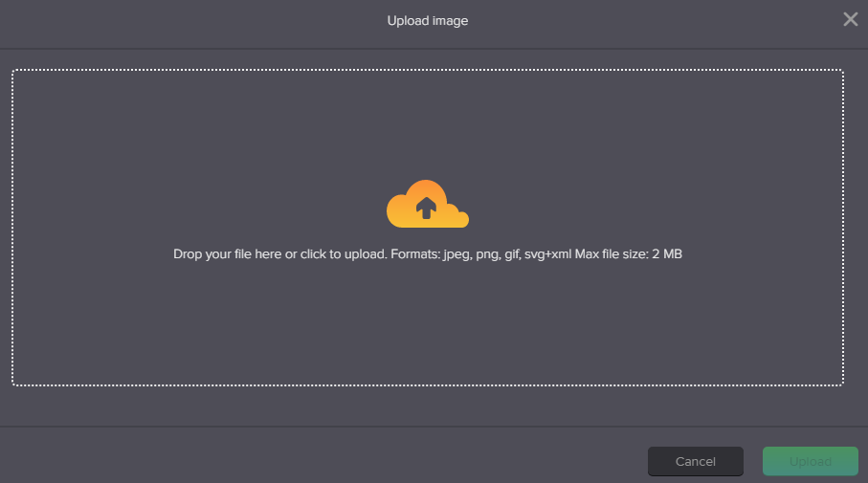This screenshot has width=868, height=483.
Task: Click the "Drop your file here" text
Action: [228, 254]
